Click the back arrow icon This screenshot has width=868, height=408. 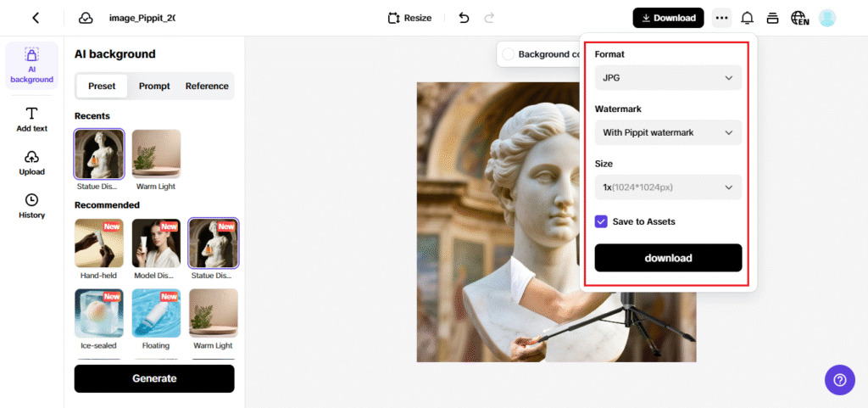(x=36, y=18)
